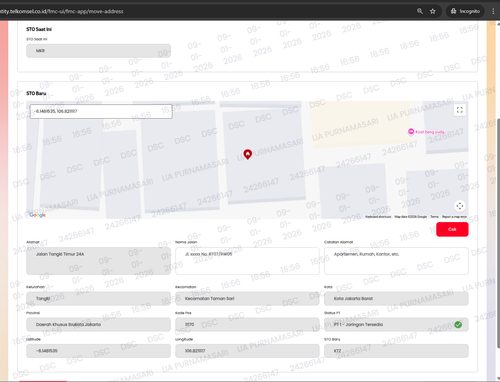Click the Latitude value field
500x382 pixels.
pos(98,351)
